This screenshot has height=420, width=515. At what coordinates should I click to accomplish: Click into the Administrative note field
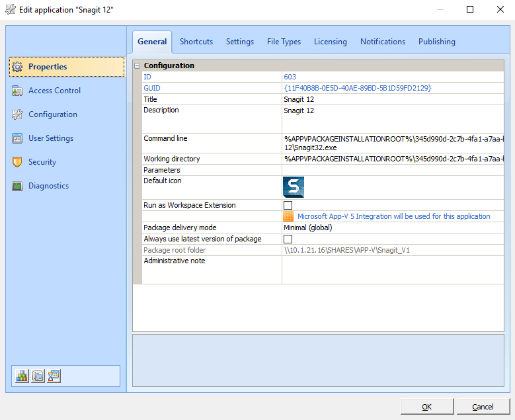[x=392, y=269]
